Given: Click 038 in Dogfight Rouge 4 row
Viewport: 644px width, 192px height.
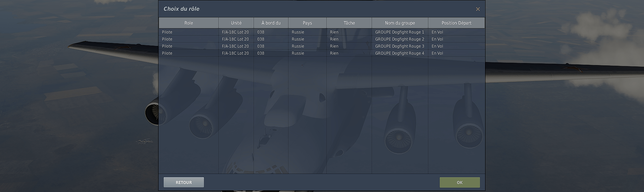Looking at the screenshot, I should tap(261, 53).
